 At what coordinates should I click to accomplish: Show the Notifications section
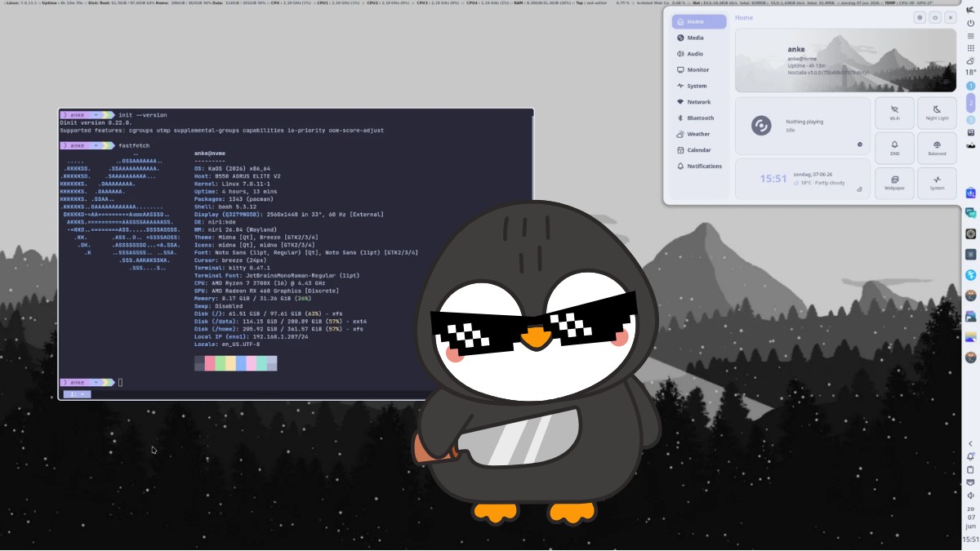(x=699, y=167)
